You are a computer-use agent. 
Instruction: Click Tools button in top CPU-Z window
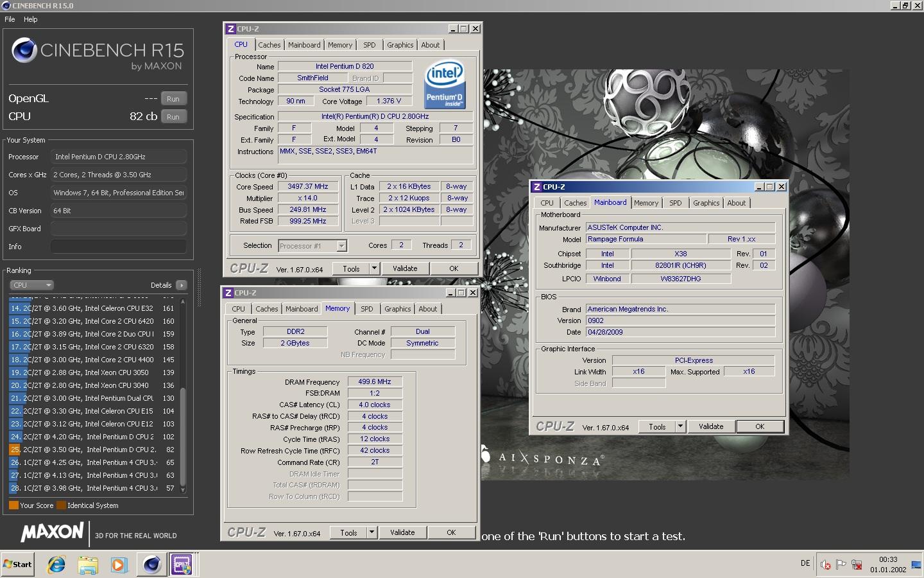tap(351, 269)
